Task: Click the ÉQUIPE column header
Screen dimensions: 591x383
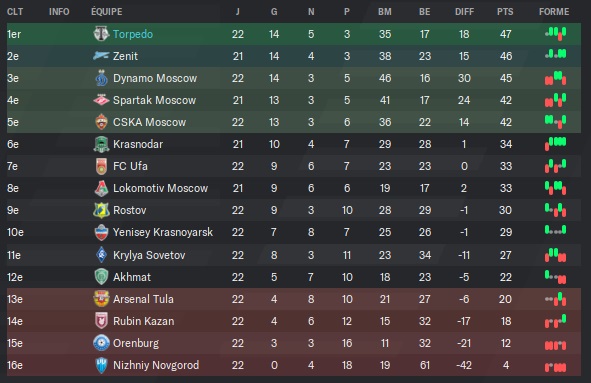Action: (107, 12)
